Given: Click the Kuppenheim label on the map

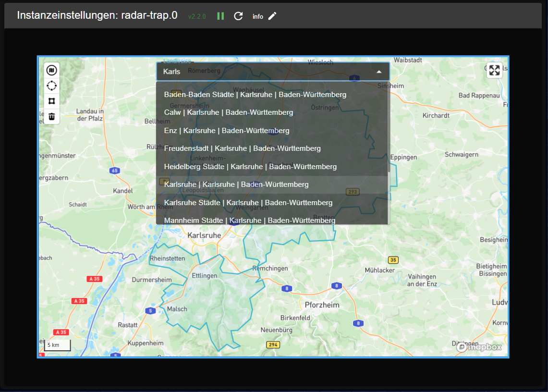Looking at the screenshot, I should pyautogui.click(x=146, y=343).
